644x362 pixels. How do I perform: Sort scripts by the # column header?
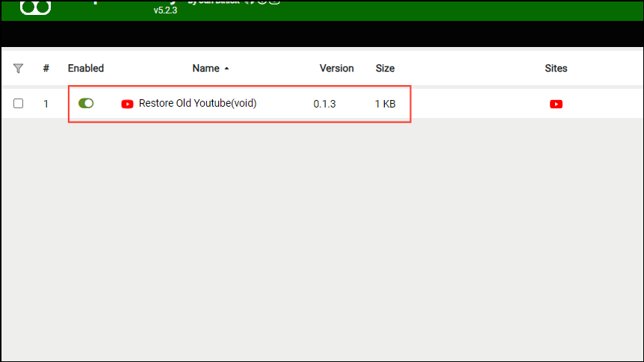pos(46,68)
